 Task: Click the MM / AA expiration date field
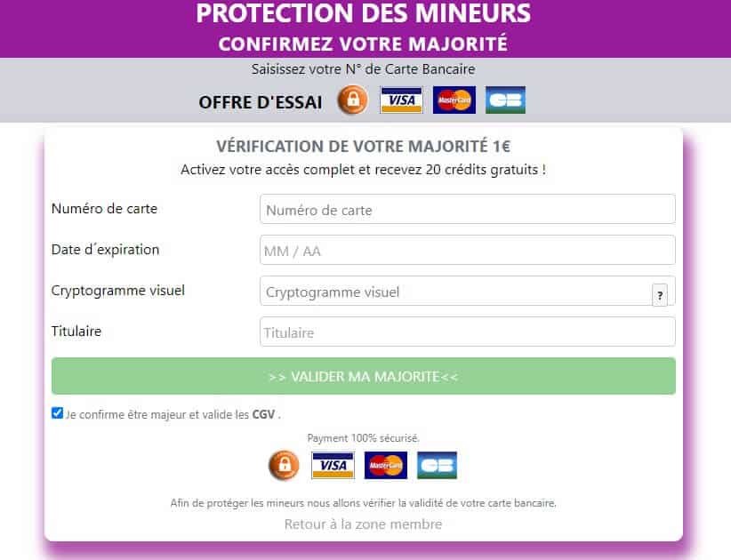point(467,251)
